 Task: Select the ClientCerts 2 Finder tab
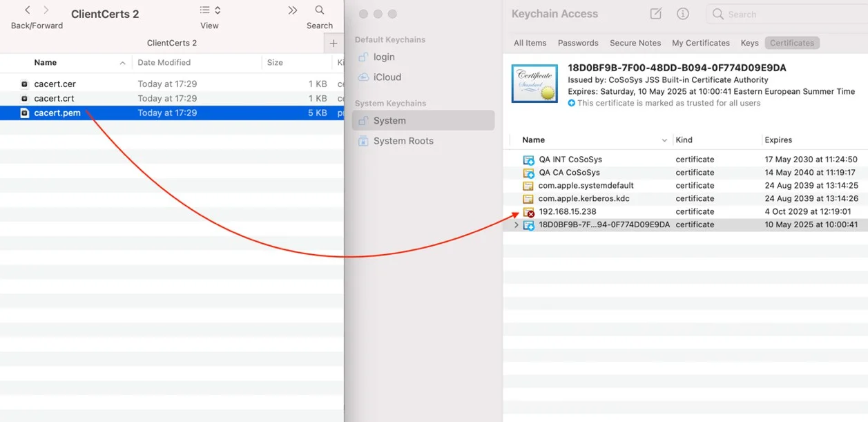172,43
